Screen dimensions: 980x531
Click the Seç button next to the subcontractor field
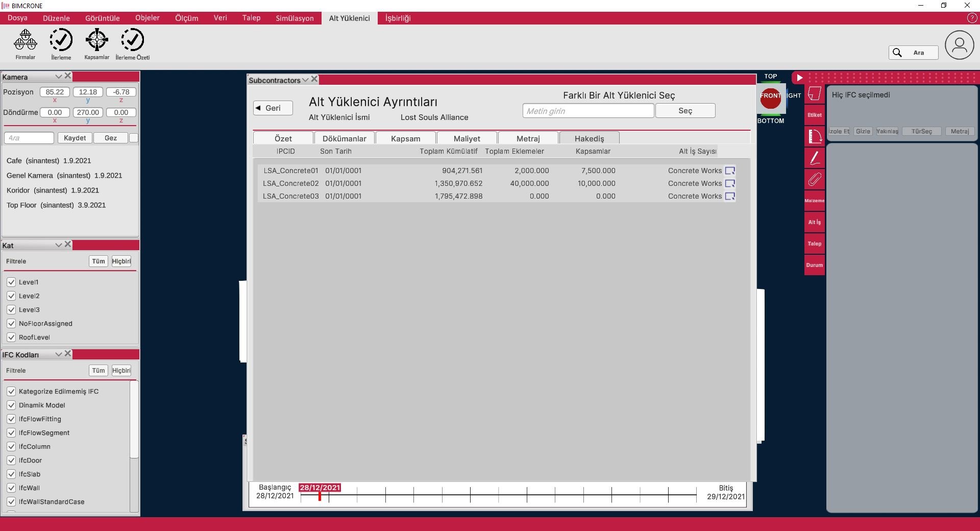pyautogui.click(x=685, y=111)
